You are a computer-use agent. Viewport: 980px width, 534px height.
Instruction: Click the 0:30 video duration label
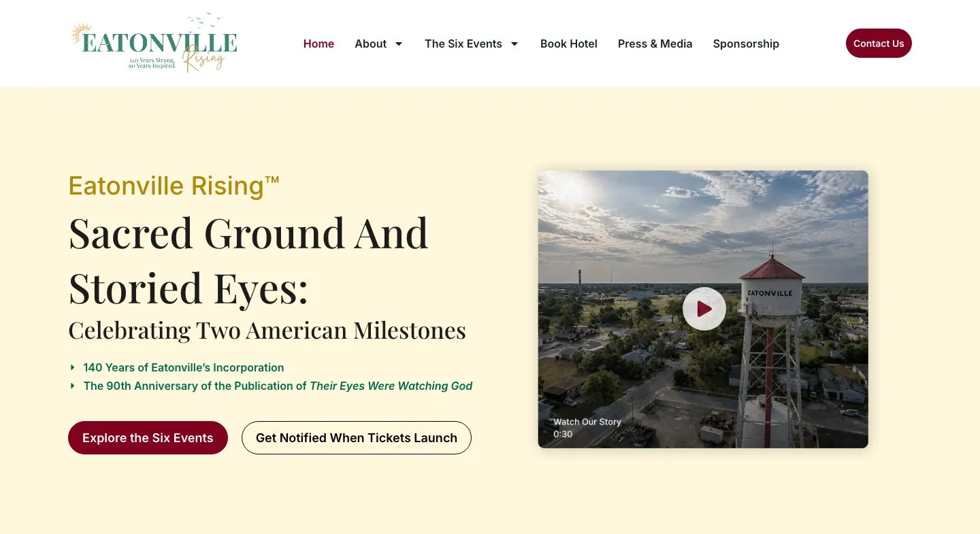coord(563,434)
